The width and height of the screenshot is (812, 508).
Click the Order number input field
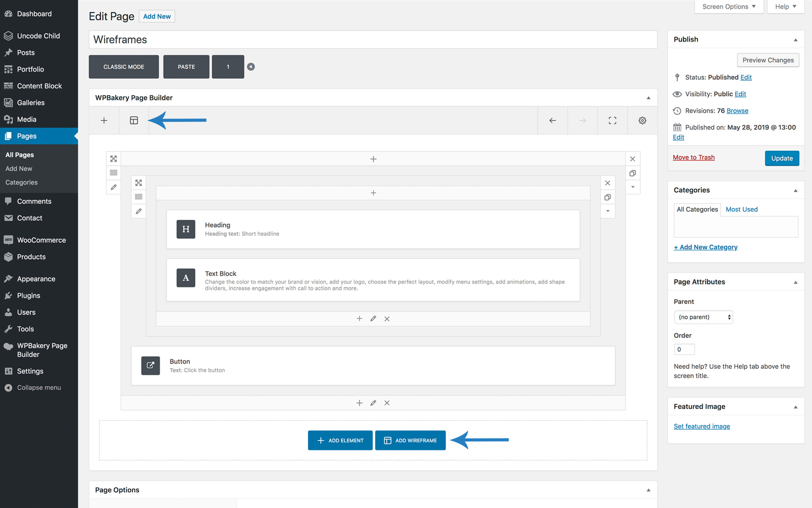tap(684, 349)
